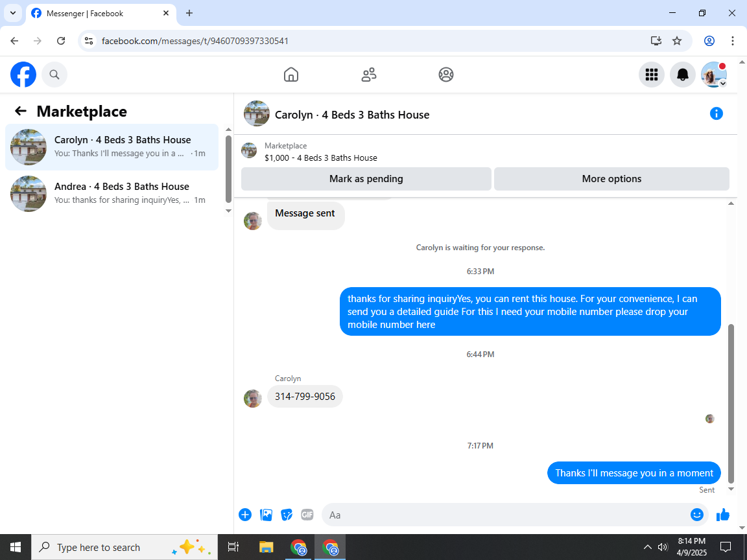Open Chrome profile icon
Viewport: 747px width, 560px height.
(709, 41)
